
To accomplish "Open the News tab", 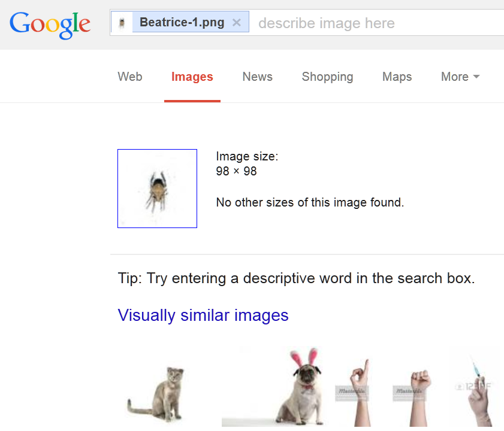I will click(x=258, y=77).
